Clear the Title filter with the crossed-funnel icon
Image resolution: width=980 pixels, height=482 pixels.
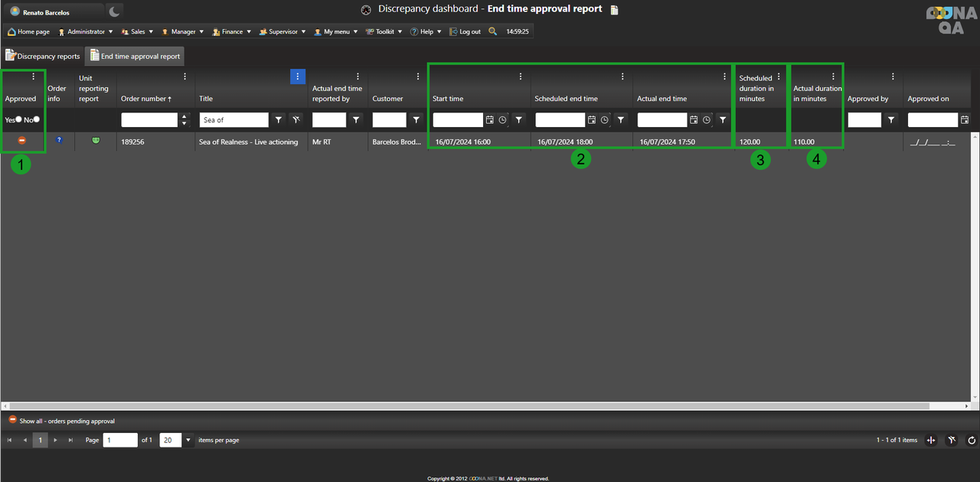pos(296,120)
